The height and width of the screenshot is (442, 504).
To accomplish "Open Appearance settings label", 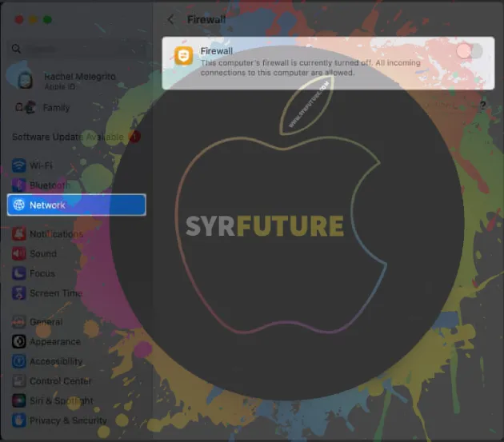I will click(x=55, y=342).
